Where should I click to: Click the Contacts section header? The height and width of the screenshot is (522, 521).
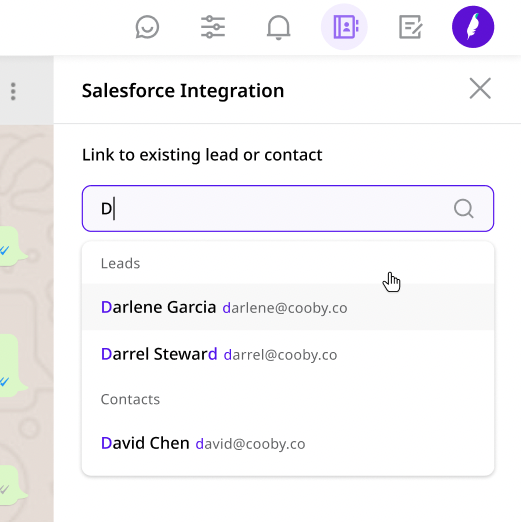click(x=130, y=399)
